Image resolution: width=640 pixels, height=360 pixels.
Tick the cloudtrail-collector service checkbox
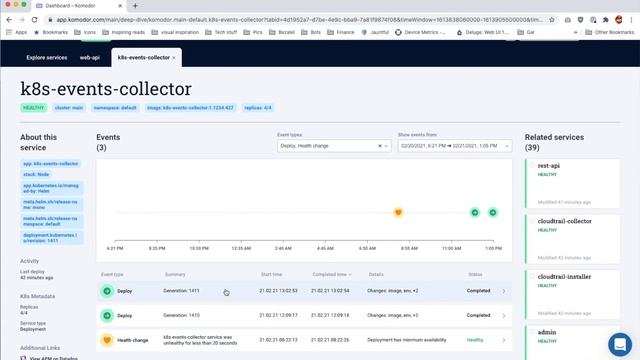(x=532, y=221)
